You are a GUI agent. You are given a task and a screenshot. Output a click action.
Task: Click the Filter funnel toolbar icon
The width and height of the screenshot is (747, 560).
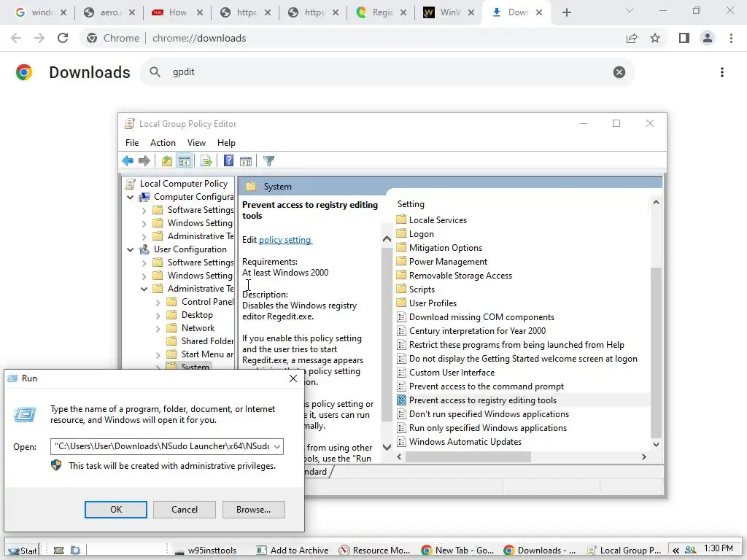[x=268, y=161]
